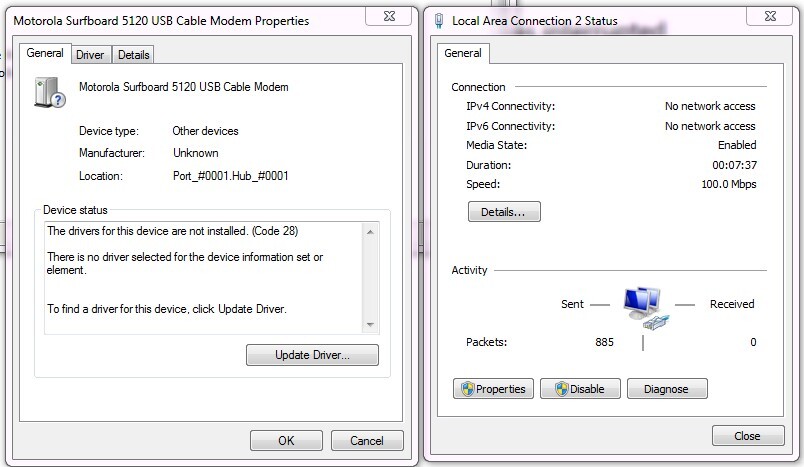
Task: Click the 'Unknown' manufacturer value
Action: pos(195,153)
